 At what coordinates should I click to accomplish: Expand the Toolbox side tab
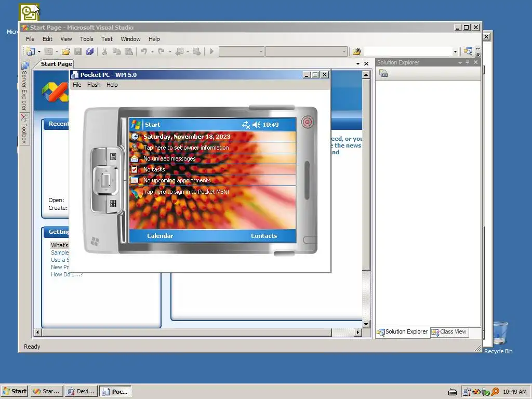tap(24, 129)
